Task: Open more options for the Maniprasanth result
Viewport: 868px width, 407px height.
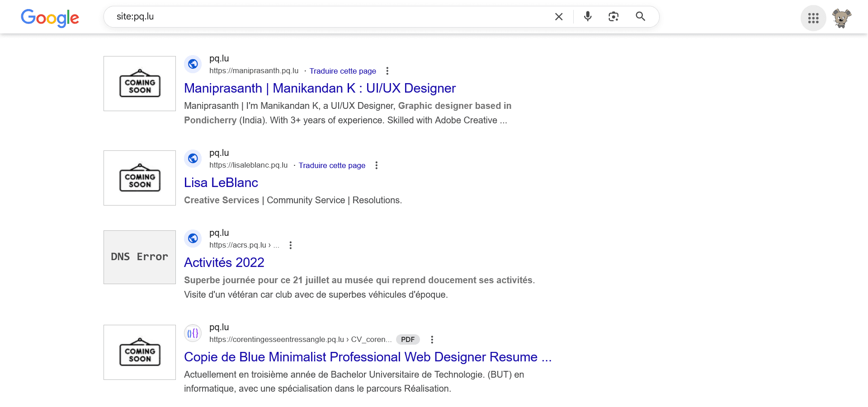Action: pyautogui.click(x=387, y=71)
